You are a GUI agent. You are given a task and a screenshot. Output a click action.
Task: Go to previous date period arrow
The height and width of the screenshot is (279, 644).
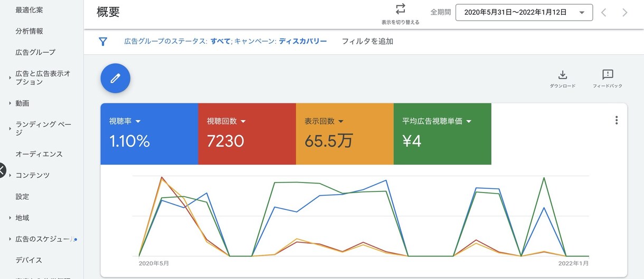[603, 12]
